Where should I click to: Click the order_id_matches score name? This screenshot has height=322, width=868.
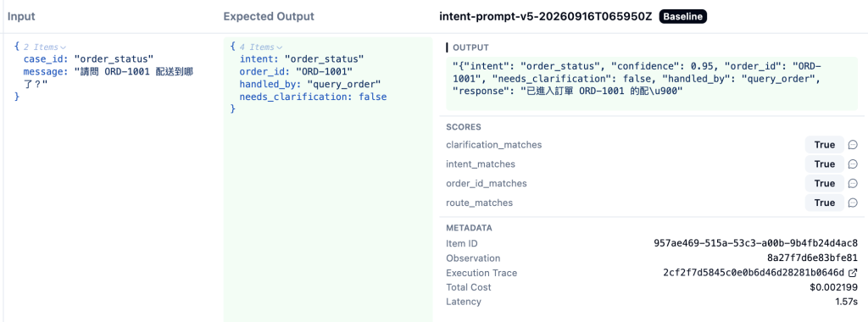(487, 184)
